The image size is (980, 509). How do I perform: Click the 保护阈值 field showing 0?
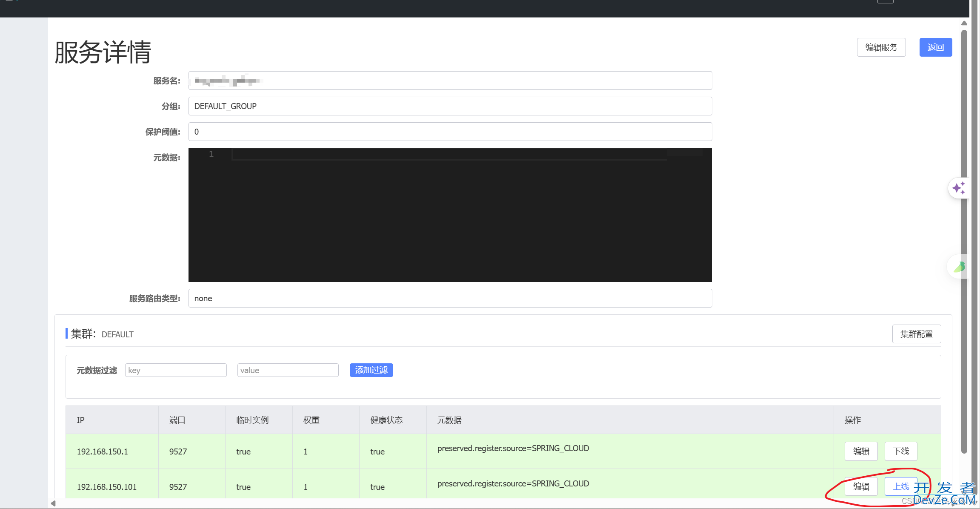(x=450, y=132)
